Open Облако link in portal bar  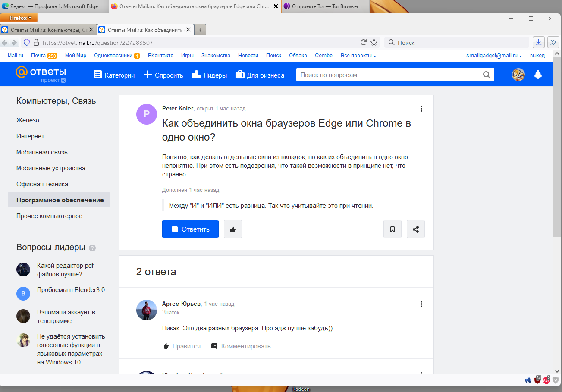298,56
